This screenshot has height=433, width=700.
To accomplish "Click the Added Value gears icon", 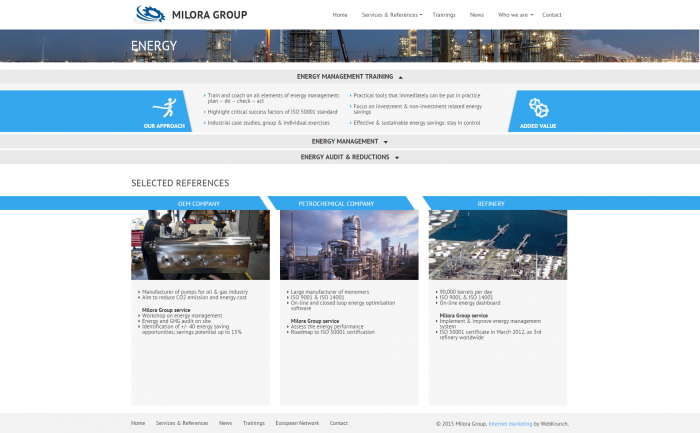I will pyautogui.click(x=538, y=108).
